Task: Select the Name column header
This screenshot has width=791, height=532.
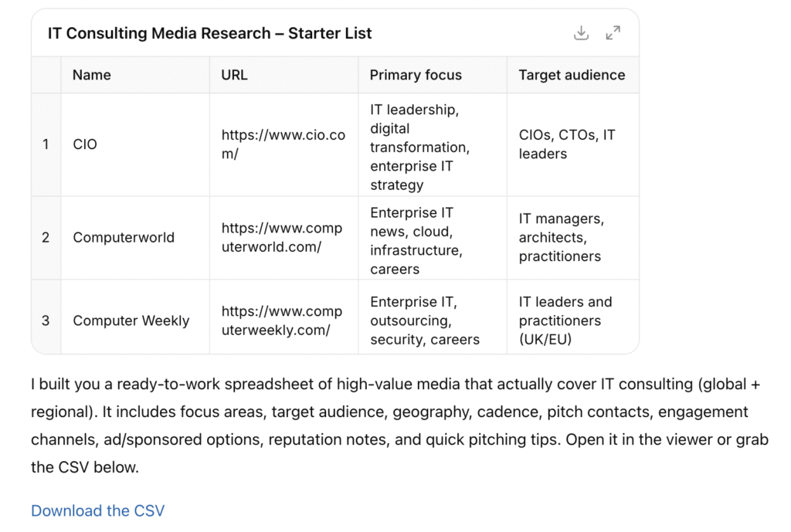Action: (92, 75)
